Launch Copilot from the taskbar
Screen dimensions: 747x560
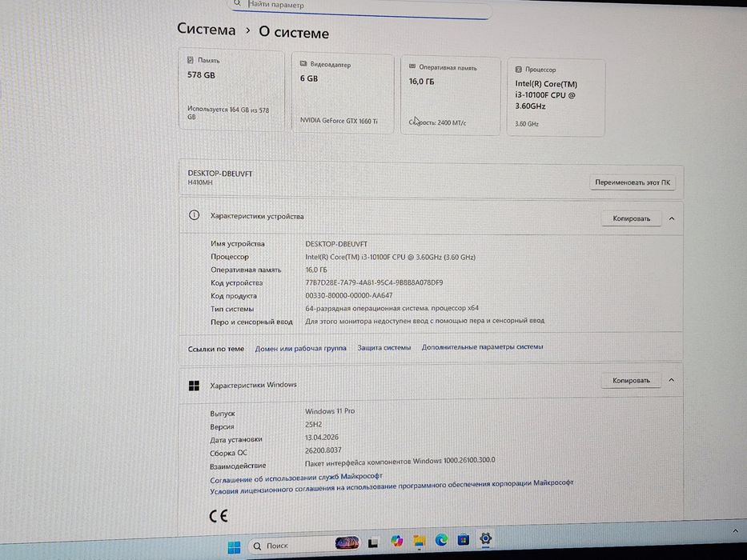tap(396, 541)
